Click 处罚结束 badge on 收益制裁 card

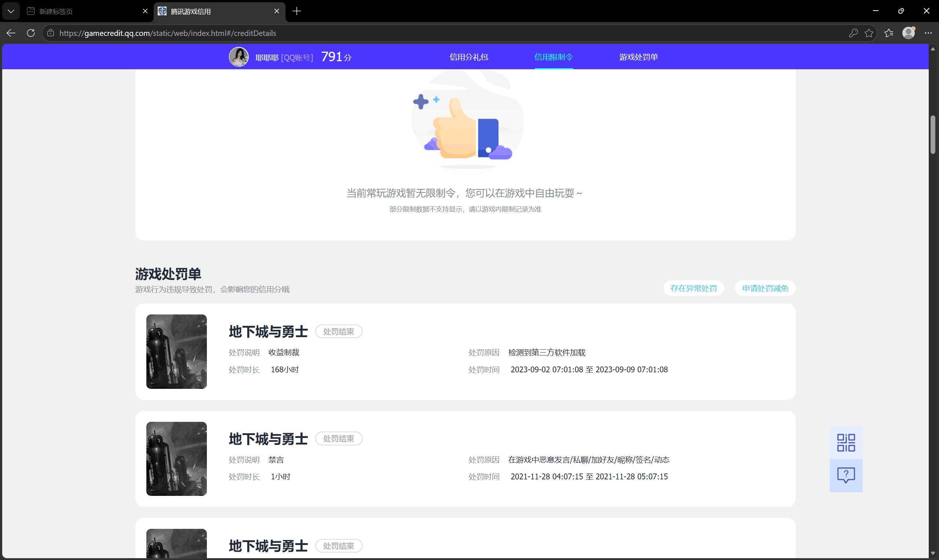click(339, 331)
